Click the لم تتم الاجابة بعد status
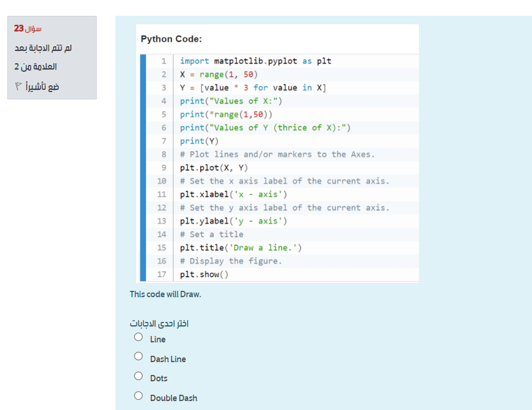532x410 pixels. coord(43,48)
